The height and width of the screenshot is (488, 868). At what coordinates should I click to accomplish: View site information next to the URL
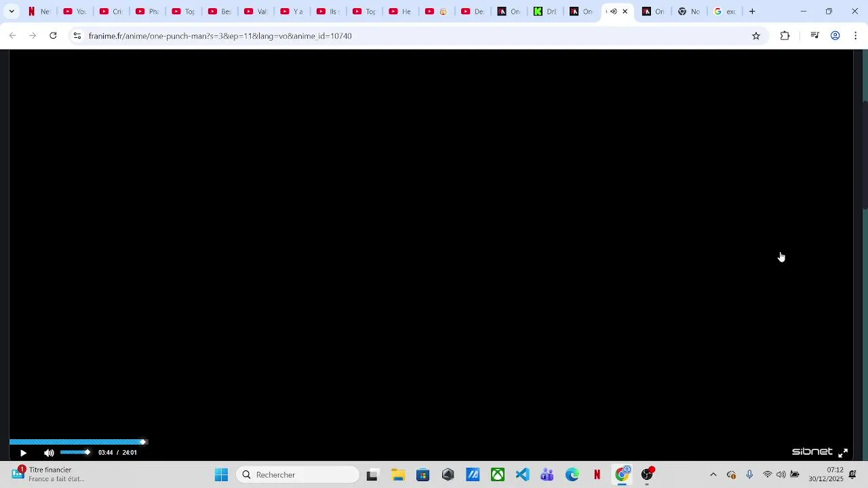point(77,36)
